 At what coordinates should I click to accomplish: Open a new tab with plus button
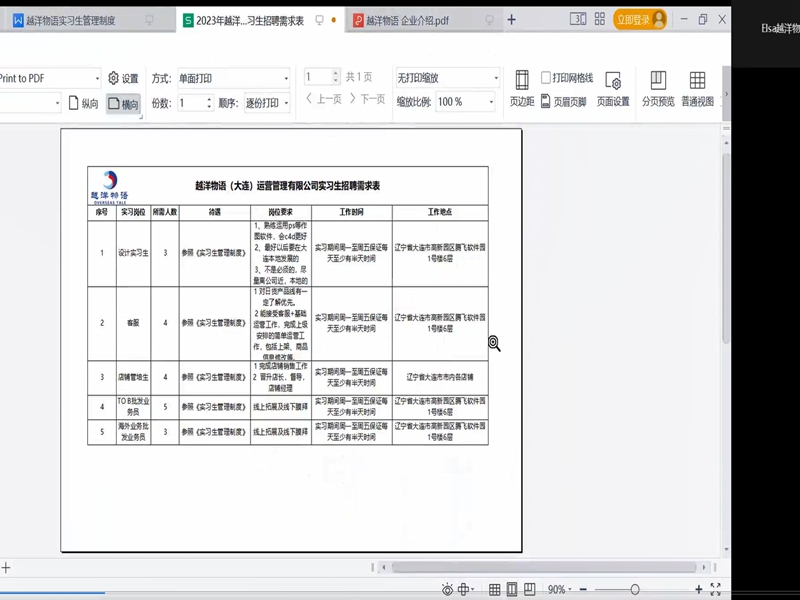511,20
